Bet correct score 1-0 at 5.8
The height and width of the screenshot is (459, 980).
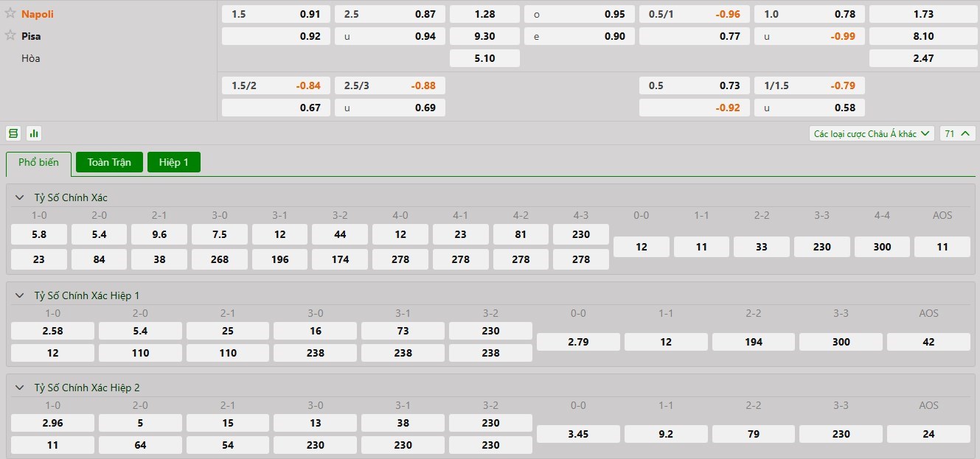[39, 234]
